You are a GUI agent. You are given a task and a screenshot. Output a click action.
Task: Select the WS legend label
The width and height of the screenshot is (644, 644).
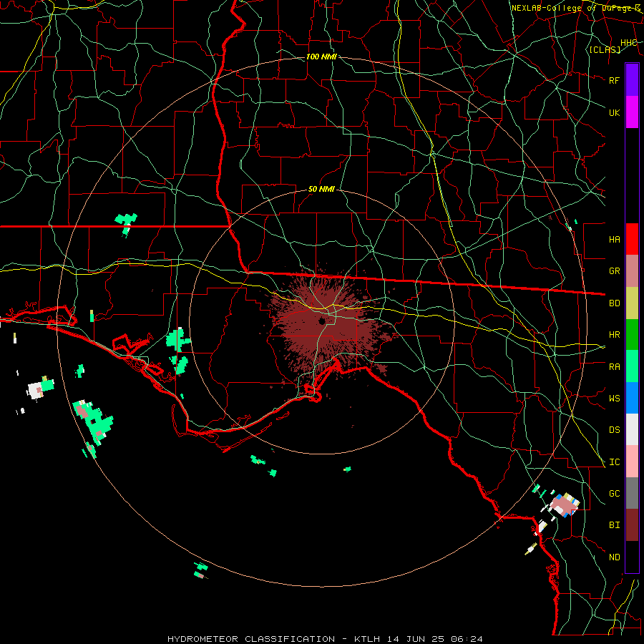point(615,398)
